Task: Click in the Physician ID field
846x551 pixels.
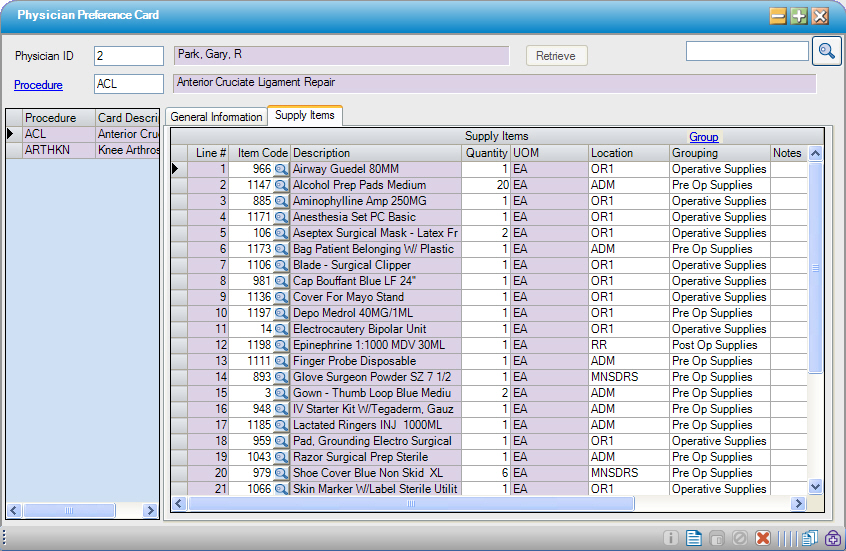Action: 128,56
